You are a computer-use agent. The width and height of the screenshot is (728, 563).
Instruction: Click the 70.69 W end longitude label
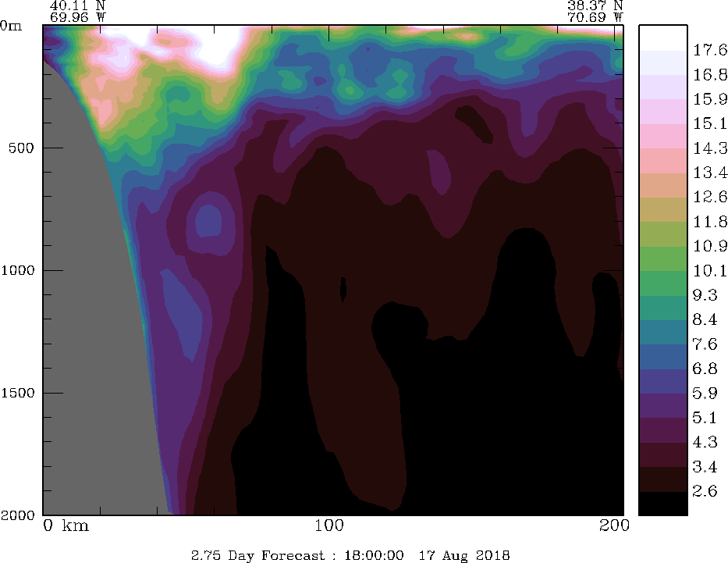(595, 18)
